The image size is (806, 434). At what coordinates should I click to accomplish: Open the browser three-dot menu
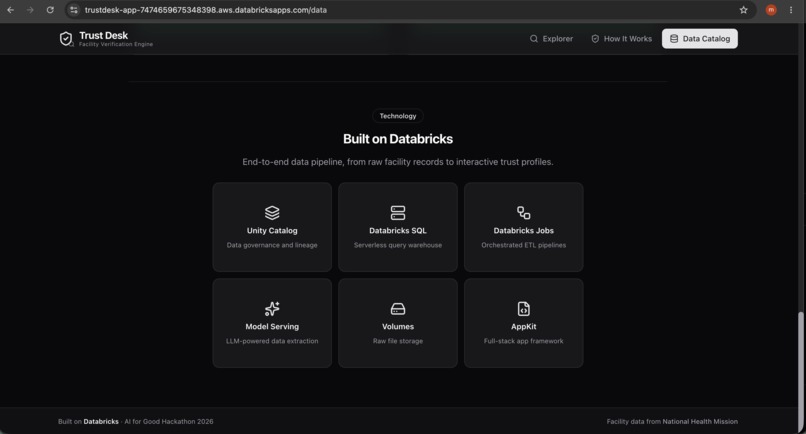[791, 10]
